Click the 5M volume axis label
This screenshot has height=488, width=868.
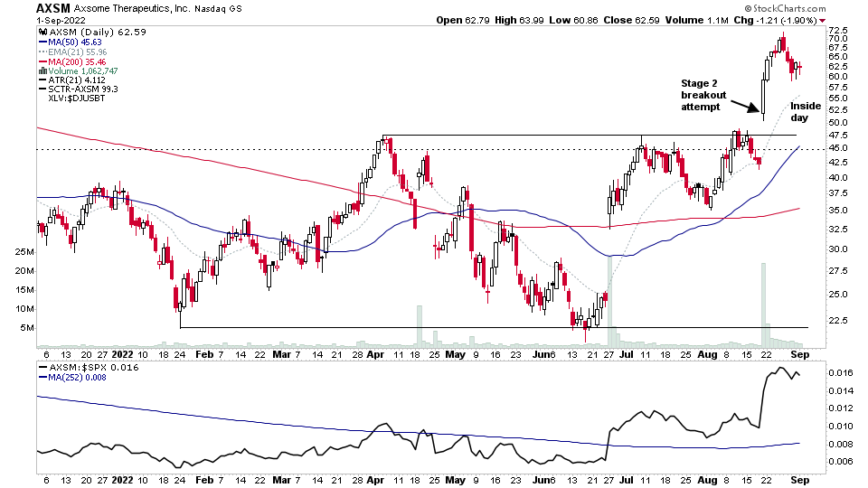[x=27, y=327]
